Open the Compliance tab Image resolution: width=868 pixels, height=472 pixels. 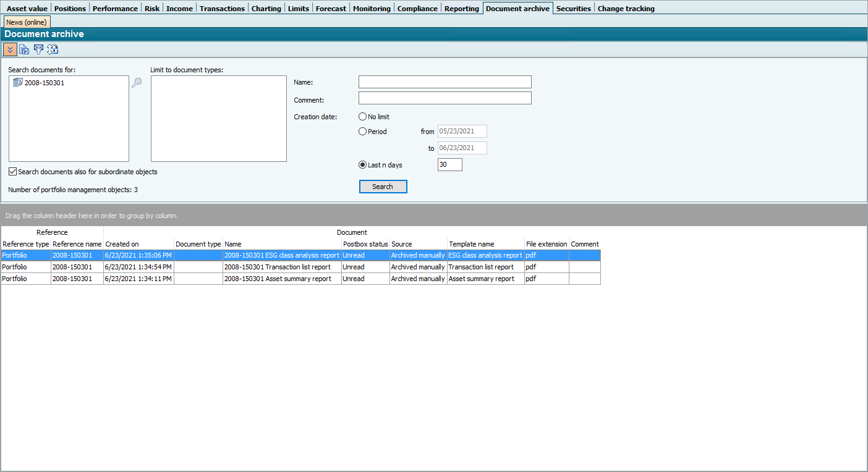click(x=417, y=9)
